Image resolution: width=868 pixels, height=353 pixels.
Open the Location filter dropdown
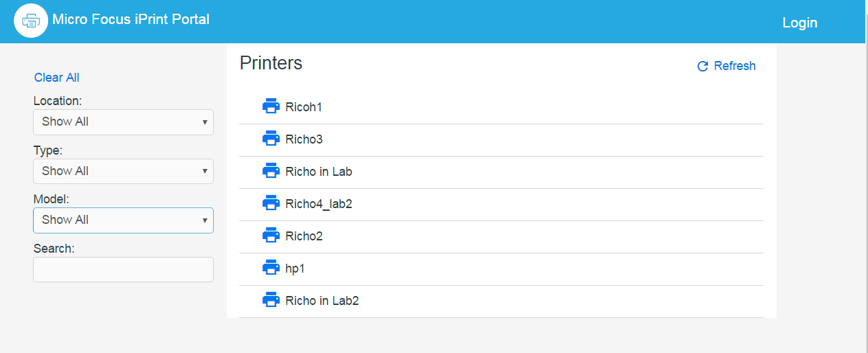tap(123, 122)
